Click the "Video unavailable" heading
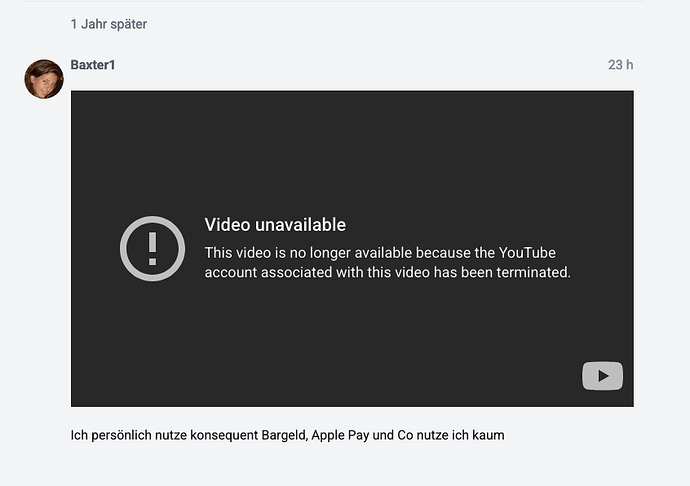The height and width of the screenshot is (486, 690). pyautogui.click(x=275, y=225)
